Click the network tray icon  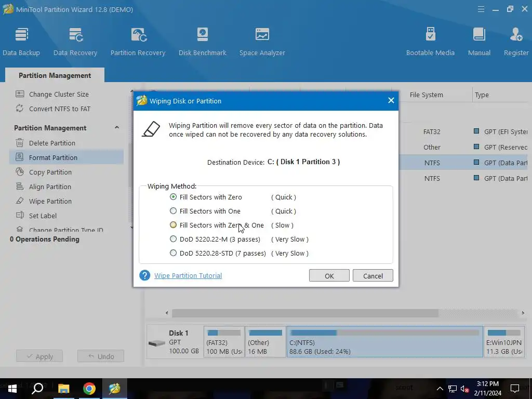453,389
